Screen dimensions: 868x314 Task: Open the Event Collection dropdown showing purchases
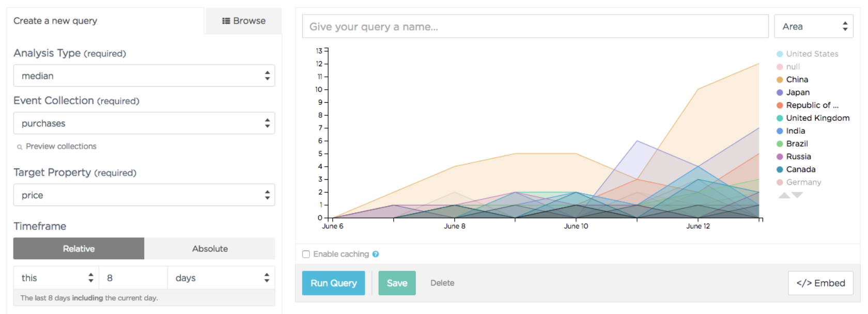click(144, 123)
